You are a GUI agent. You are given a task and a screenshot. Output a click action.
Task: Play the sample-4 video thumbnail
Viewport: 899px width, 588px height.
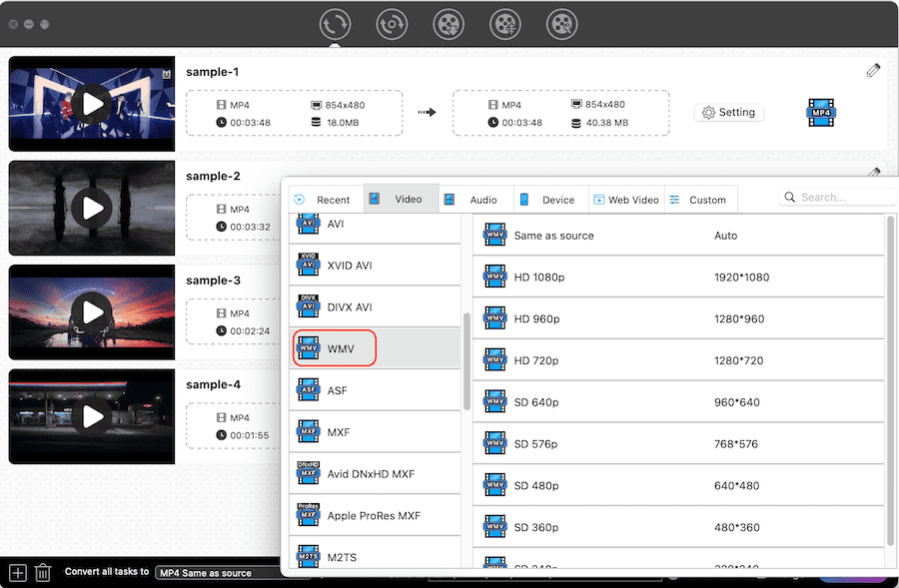[92, 416]
